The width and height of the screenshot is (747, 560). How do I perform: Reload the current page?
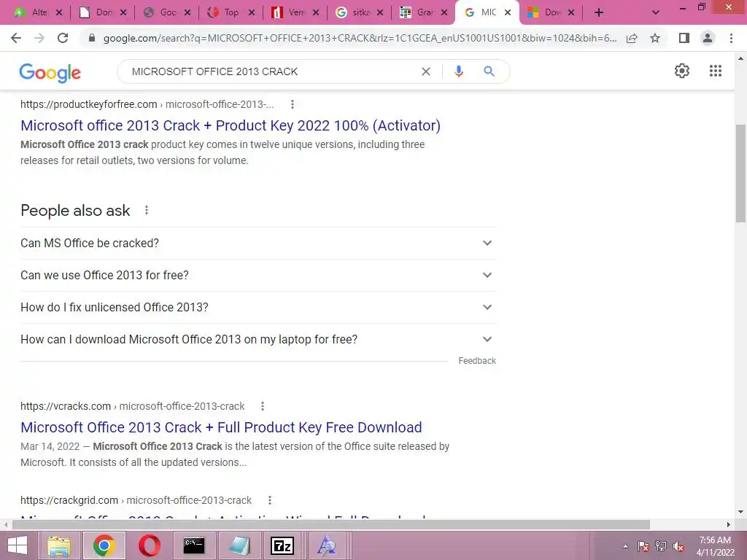(x=63, y=38)
